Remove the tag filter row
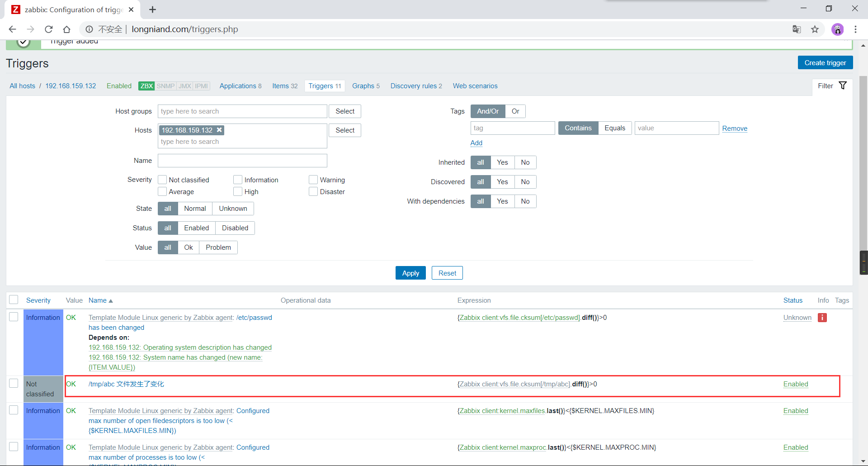 tap(735, 128)
